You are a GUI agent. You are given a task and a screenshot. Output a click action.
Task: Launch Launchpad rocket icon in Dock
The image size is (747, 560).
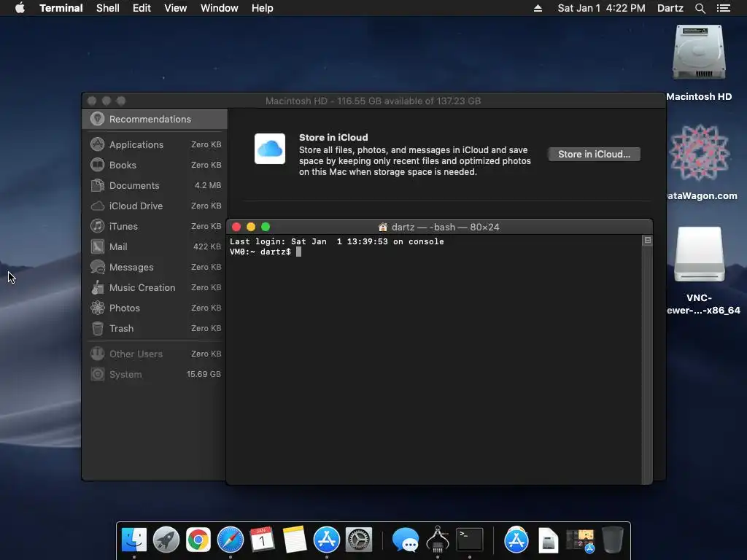[x=166, y=540]
